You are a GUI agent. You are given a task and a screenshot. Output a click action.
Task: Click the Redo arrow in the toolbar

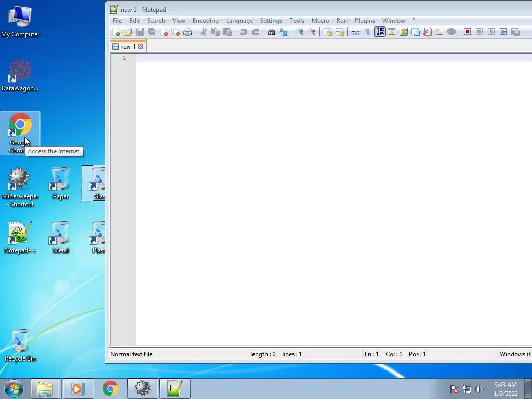point(256,32)
